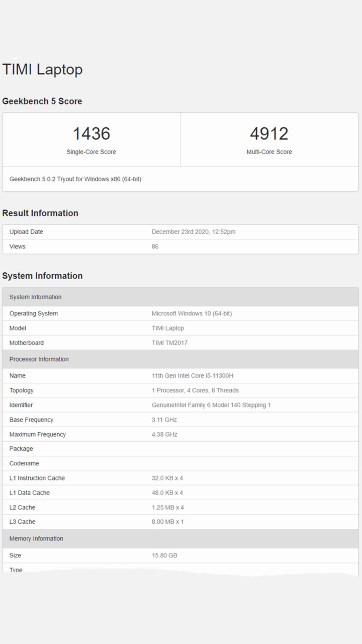Click the L1 Data Cache label
362x644 pixels.
[x=30, y=493]
